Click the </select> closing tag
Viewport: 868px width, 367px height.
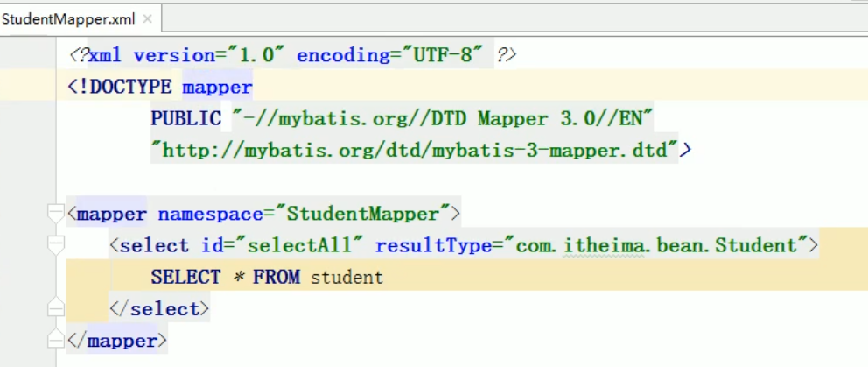160,308
